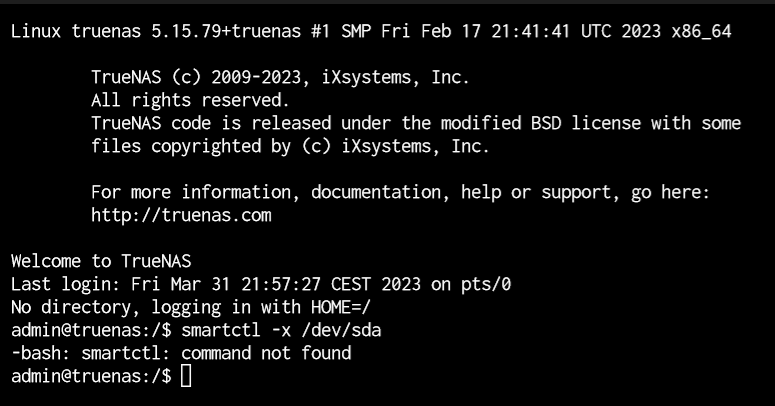Click the 'For more information' line
The image size is (775, 406).
400,192
